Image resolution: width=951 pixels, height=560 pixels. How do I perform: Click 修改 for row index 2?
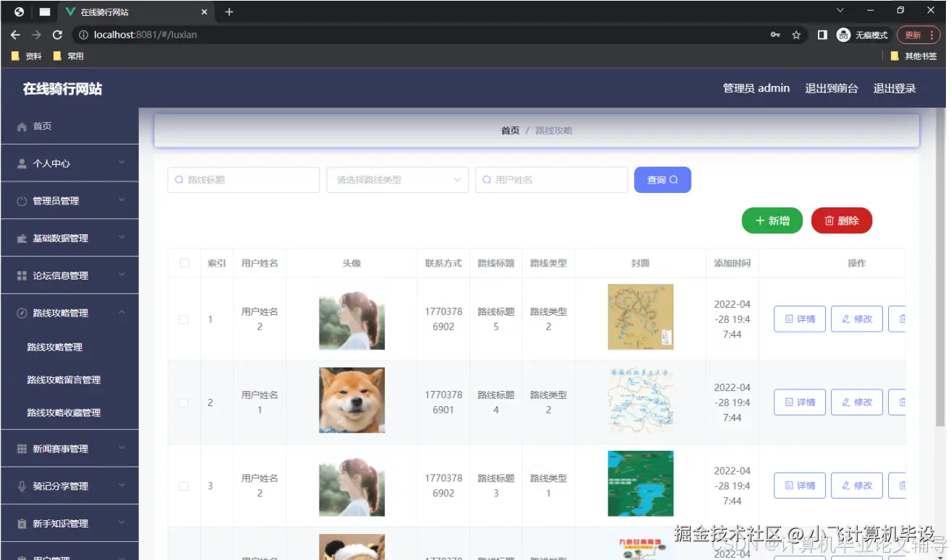coord(857,402)
